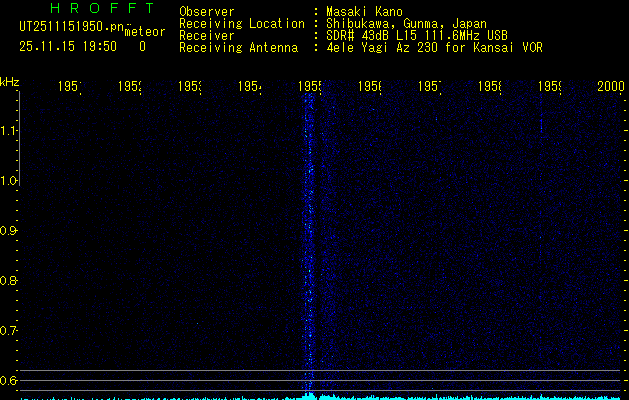629x400 pixels.
Task: Click the 0.9 frequency axis label
Action: pyautogui.click(x=8, y=231)
